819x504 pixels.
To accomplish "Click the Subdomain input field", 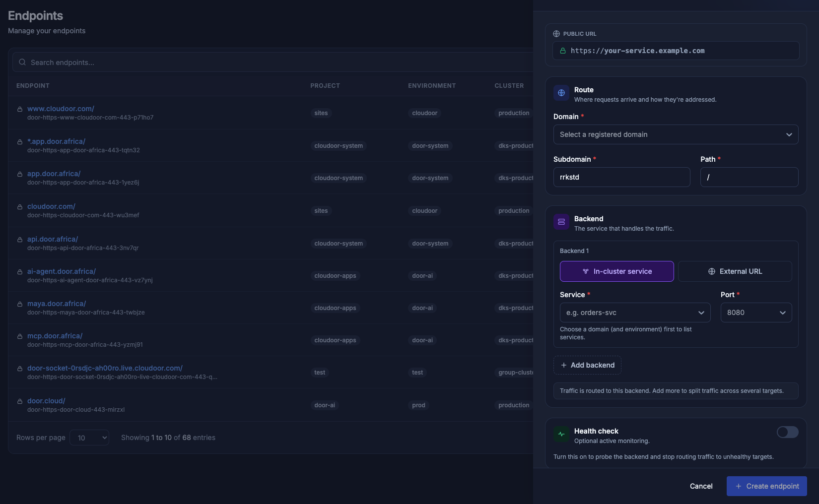I will pos(622,177).
